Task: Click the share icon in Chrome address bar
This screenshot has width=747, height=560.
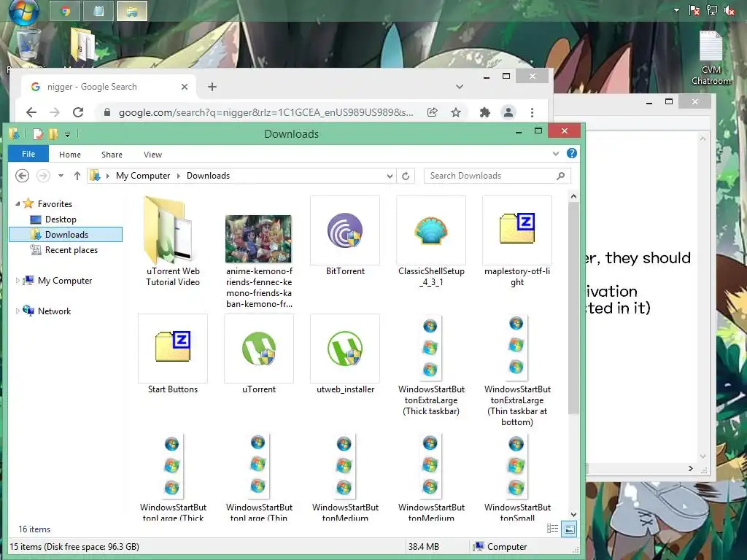Action: point(432,112)
